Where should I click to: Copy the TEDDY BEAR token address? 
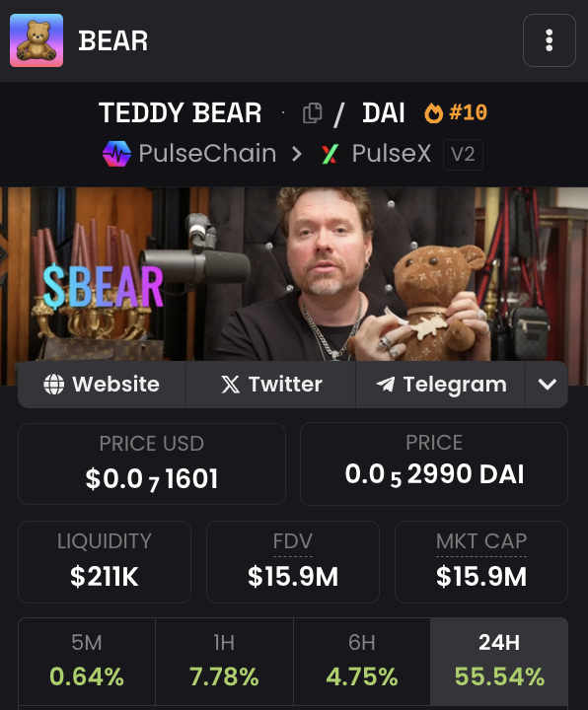312,112
